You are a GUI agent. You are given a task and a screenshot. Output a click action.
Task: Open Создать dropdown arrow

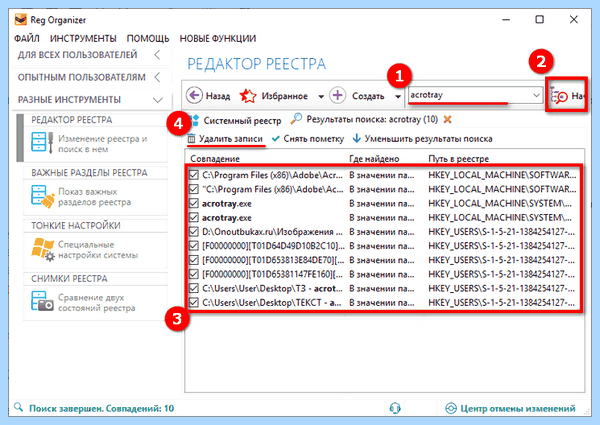click(398, 96)
